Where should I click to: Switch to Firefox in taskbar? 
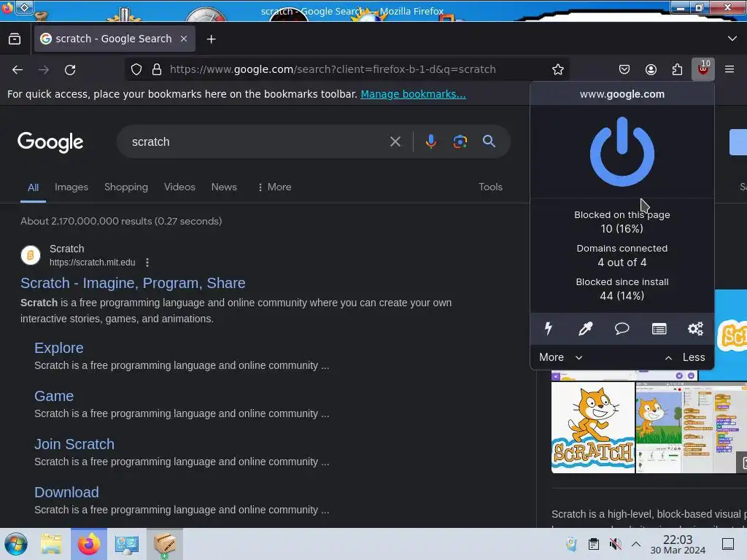(x=89, y=544)
